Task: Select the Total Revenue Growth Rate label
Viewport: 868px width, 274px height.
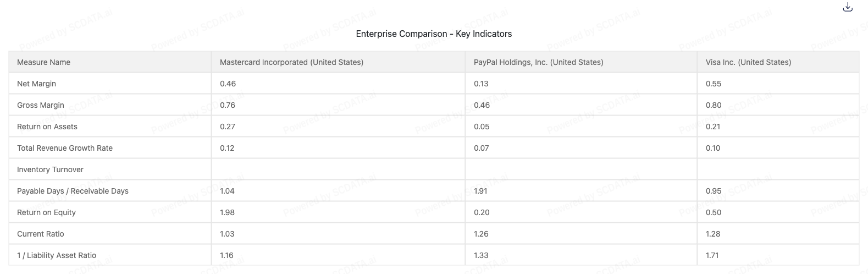Action: (65, 148)
